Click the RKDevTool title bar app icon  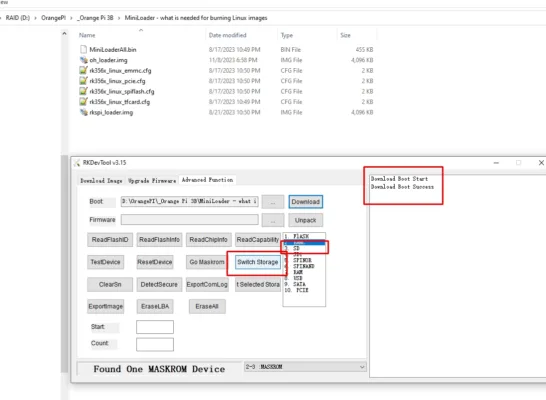77,163
